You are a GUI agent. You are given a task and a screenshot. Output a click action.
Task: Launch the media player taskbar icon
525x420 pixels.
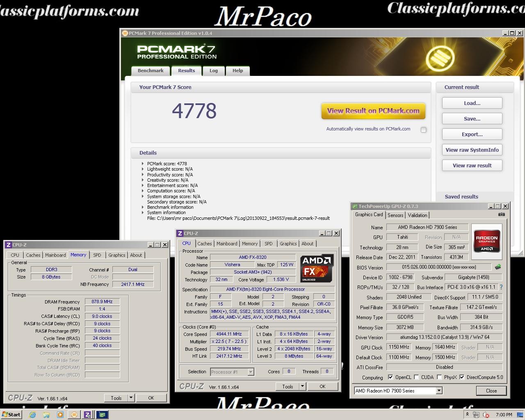60,415
